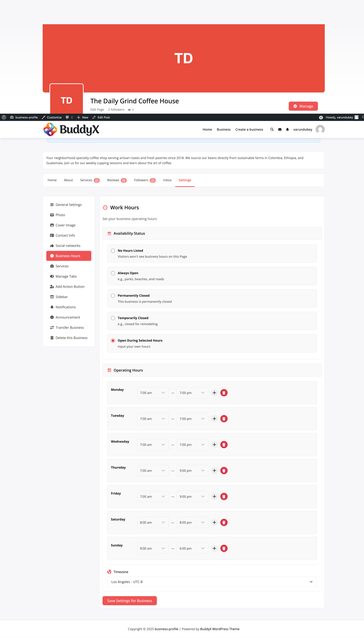Delete Friday hours with trash icon

click(x=224, y=496)
